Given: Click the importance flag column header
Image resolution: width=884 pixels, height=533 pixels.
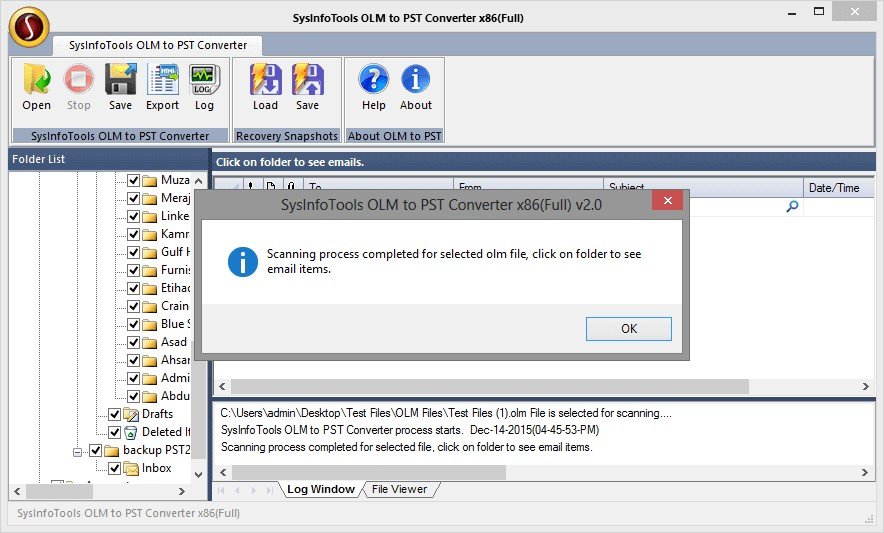Looking at the screenshot, I should (x=251, y=186).
